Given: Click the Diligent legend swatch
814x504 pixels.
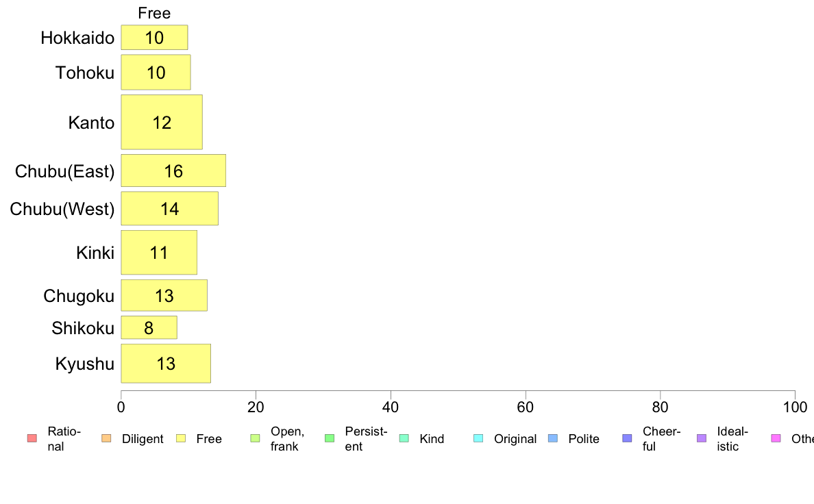Looking at the screenshot, I should click(x=106, y=438).
